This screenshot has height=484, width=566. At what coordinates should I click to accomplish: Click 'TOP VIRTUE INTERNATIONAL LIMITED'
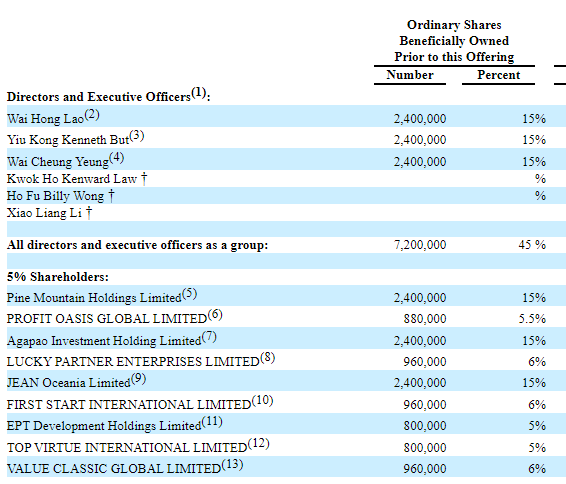pos(127,448)
